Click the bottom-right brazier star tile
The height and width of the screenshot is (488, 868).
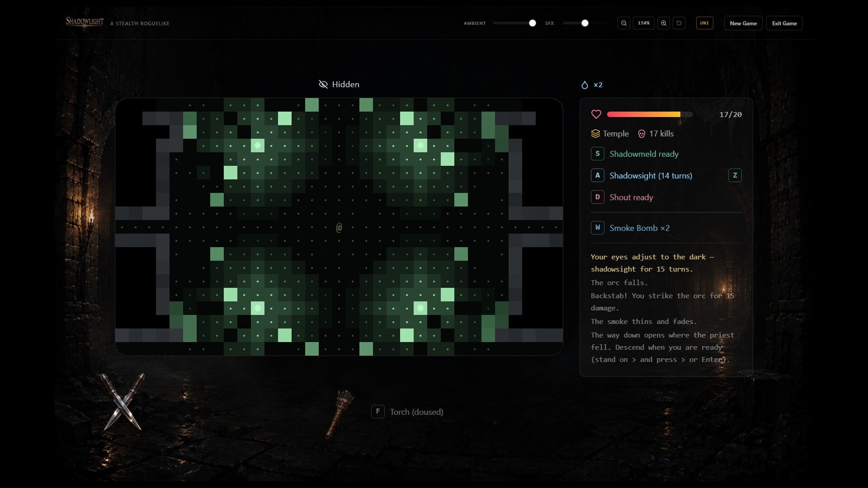420,308
